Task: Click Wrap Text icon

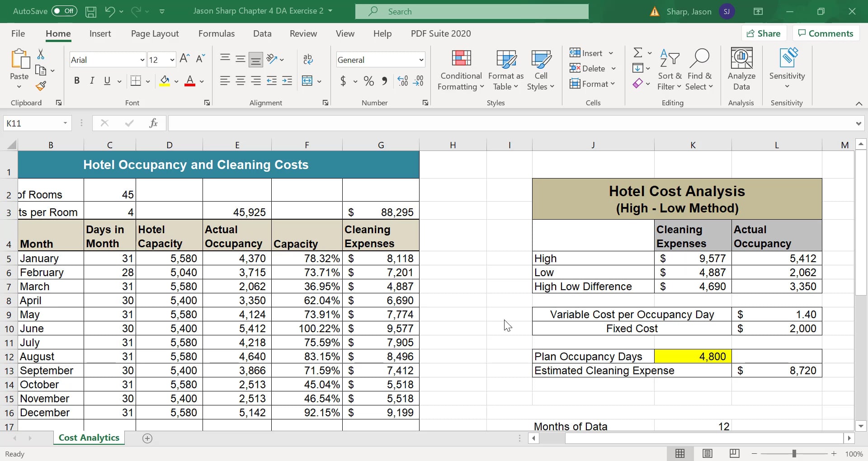Action: (308, 59)
